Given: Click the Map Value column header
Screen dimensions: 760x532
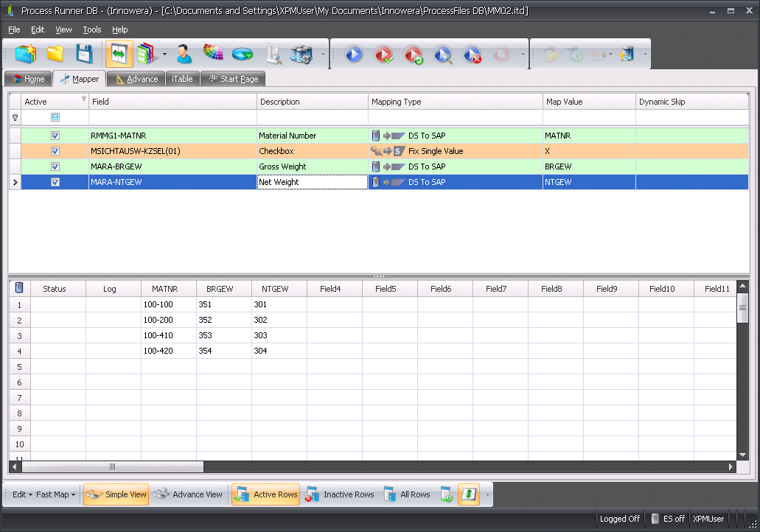Looking at the screenshot, I should [x=589, y=102].
